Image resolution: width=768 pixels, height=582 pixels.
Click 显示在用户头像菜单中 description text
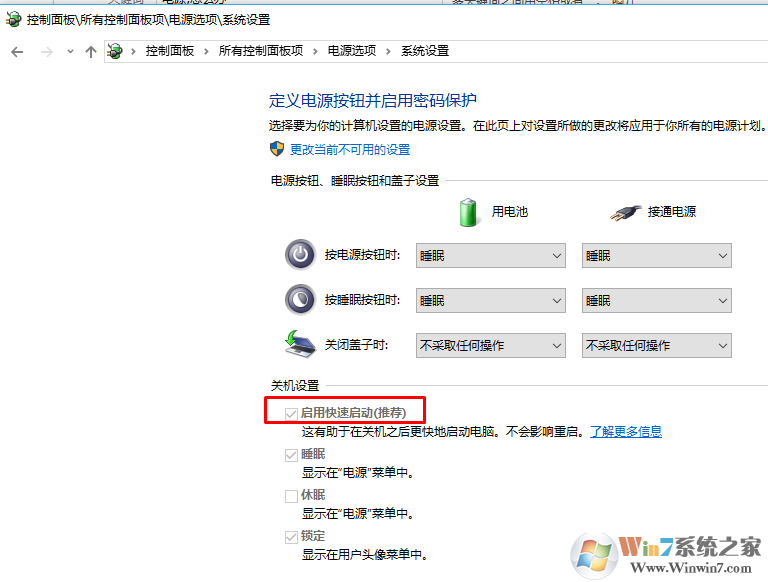(x=365, y=555)
